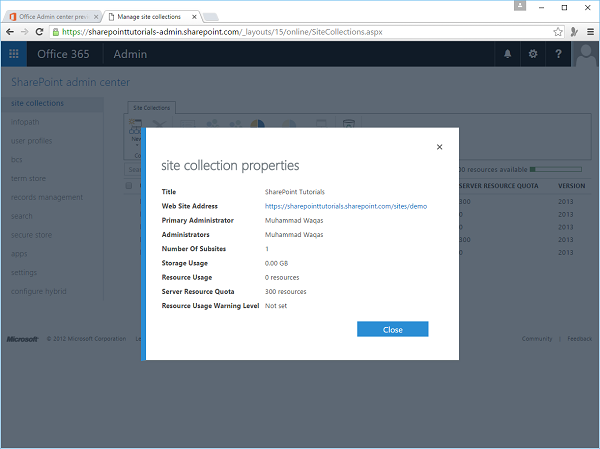Click the browser back arrow
600x449 pixels.
pyautogui.click(x=10, y=31)
